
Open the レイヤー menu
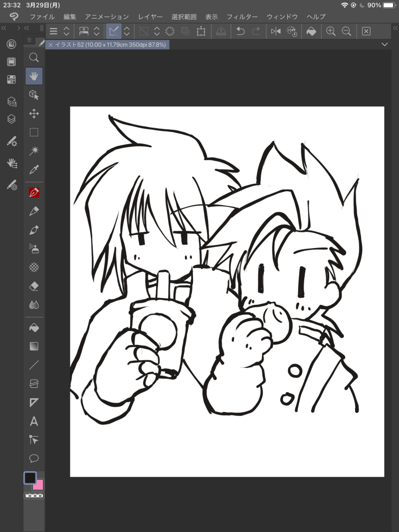pos(150,16)
